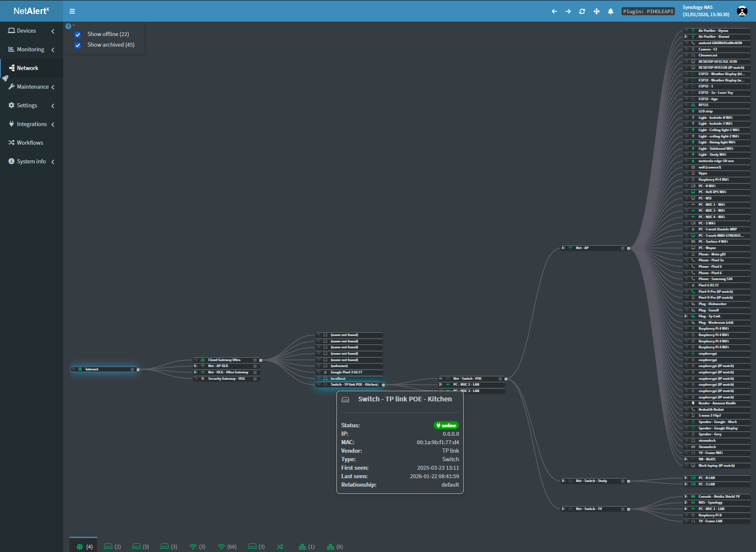This screenshot has height=552, width=756.
Task: Refresh the network view using the reload icon
Action: [x=582, y=11]
